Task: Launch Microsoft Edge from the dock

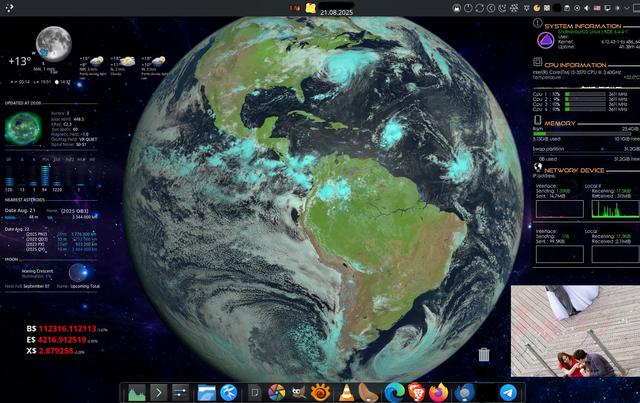Action: click(x=394, y=392)
